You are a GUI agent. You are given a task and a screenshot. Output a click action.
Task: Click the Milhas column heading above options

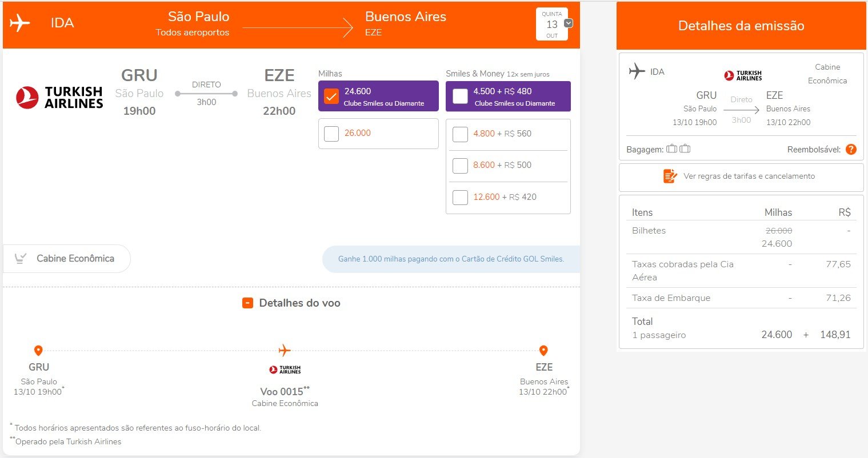coord(330,74)
